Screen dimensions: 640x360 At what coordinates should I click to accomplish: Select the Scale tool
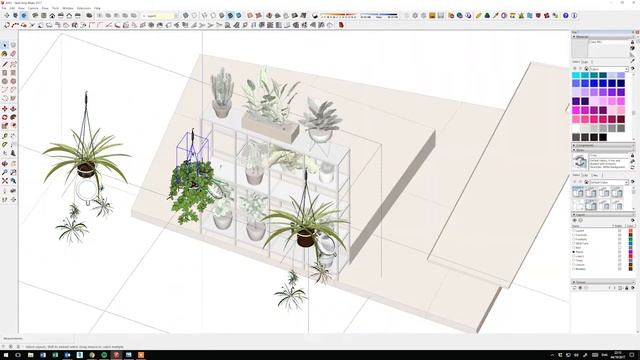(4, 126)
